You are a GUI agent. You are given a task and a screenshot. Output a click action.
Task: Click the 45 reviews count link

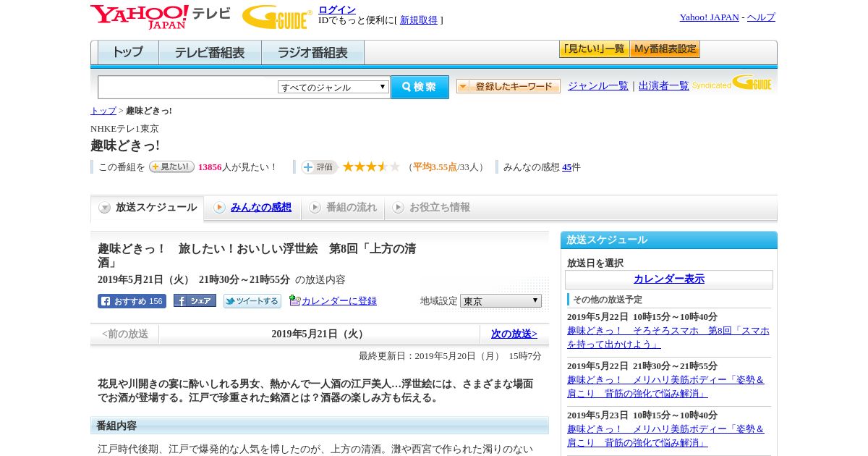(x=567, y=167)
